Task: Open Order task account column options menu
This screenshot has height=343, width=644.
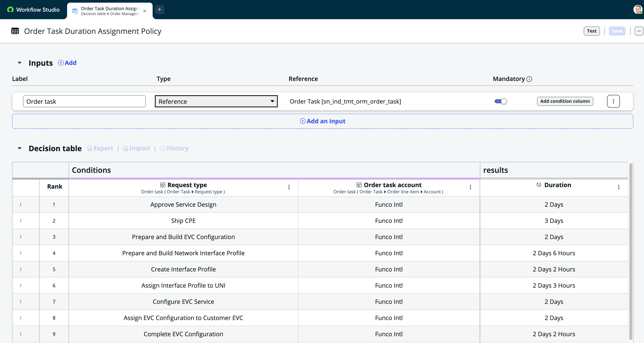Action: 470,187
